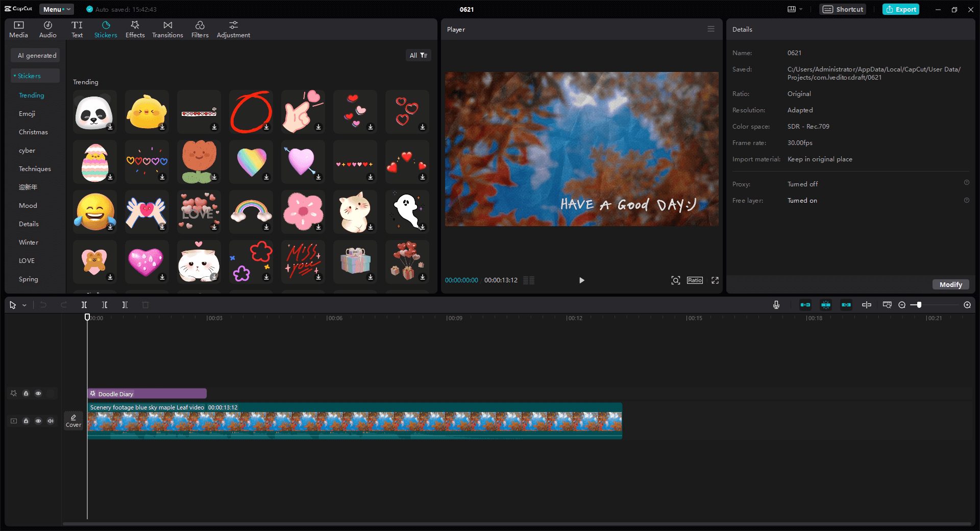Click the Modify button in Details panel
The image size is (980, 531).
click(x=950, y=284)
